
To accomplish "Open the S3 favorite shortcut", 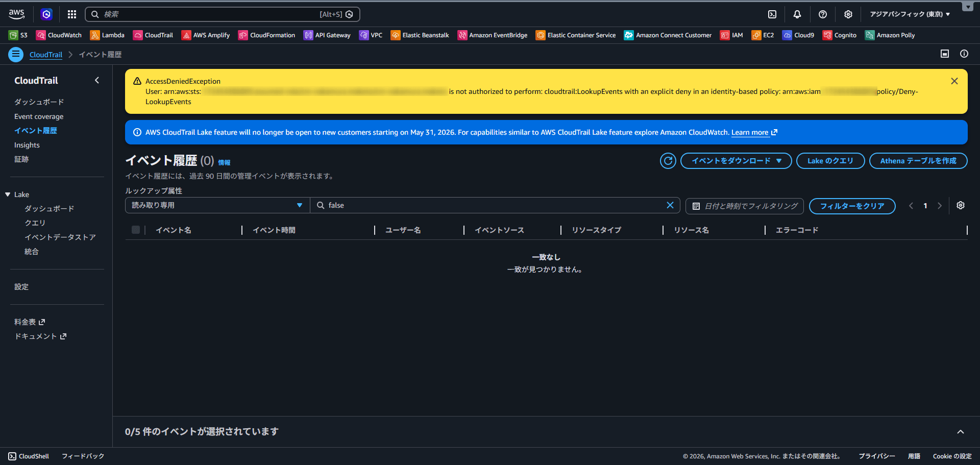I will [x=18, y=35].
